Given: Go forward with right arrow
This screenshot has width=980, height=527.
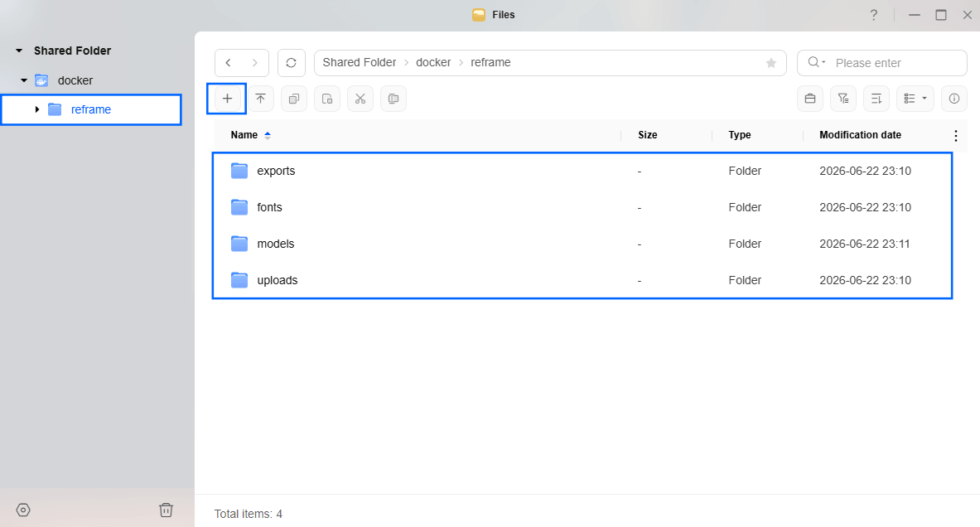Looking at the screenshot, I should (255, 62).
